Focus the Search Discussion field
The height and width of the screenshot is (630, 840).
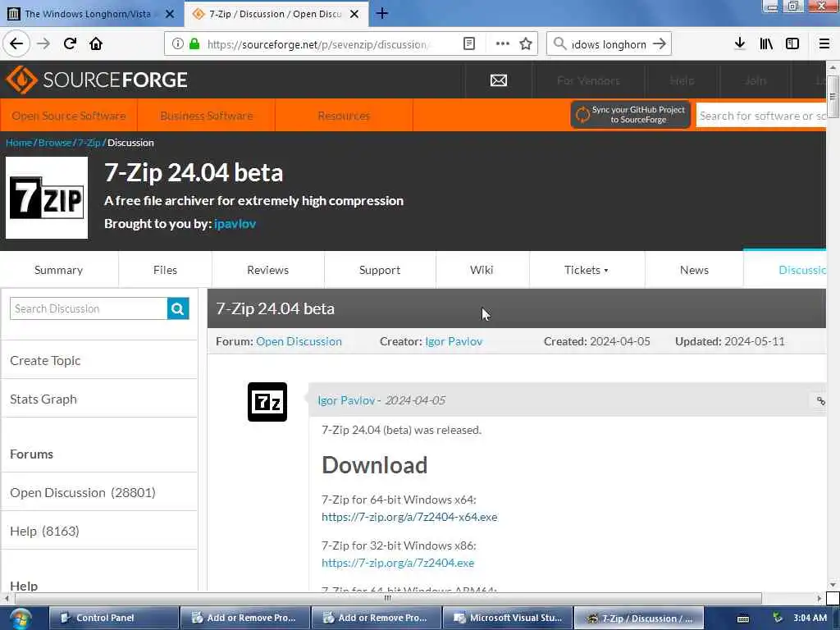[x=89, y=308]
